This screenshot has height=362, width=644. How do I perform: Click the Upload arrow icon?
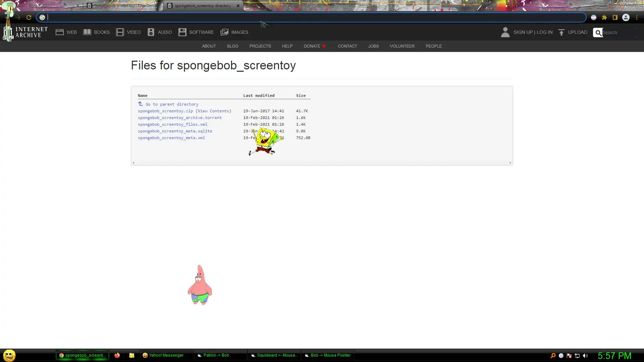[561, 33]
